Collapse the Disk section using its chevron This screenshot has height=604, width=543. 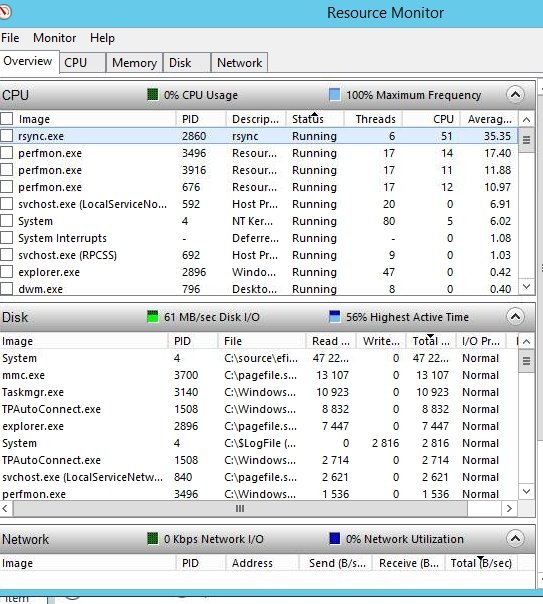click(515, 317)
